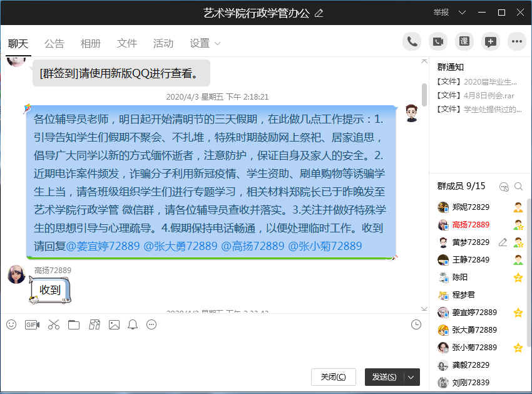Image resolution: width=532 pixels, height=394 pixels.
Task: Open message history clock icon
Action: click(x=416, y=324)
